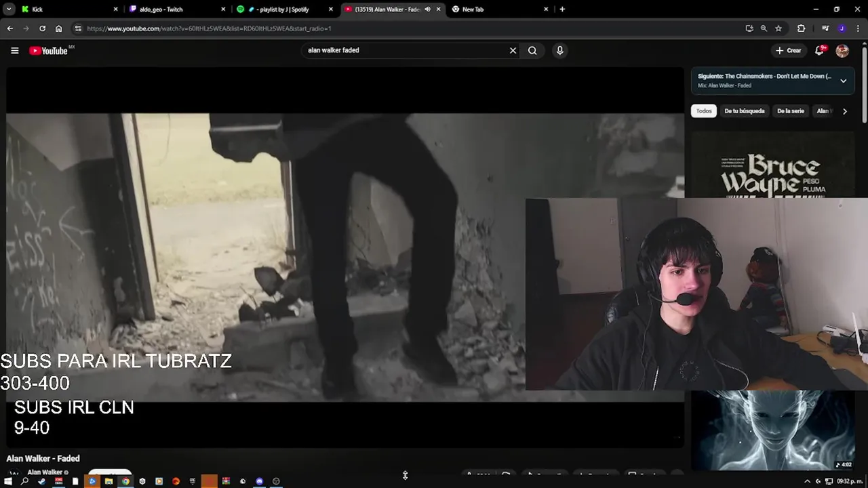The image size is (868, 488).
Task: Close the Spotify tab
Action: point(331,9)
